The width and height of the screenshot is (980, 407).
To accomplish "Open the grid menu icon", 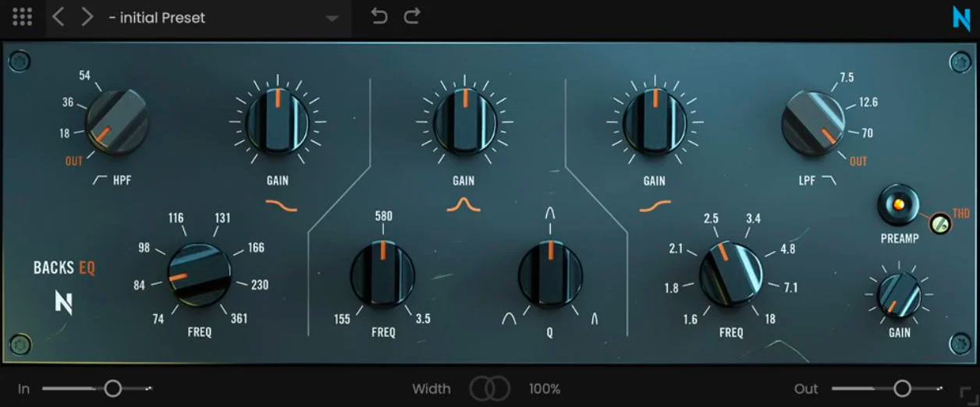I will pos(23,16).
